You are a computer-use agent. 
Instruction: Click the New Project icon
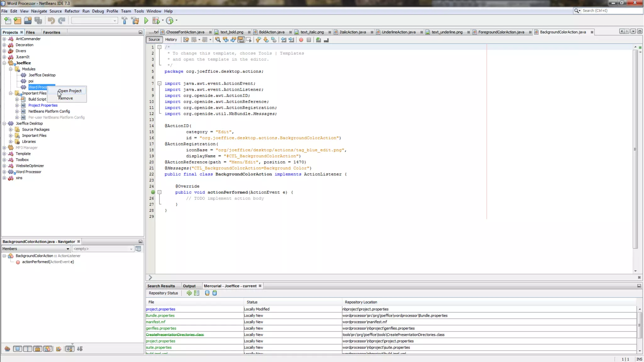coord(18,21)
